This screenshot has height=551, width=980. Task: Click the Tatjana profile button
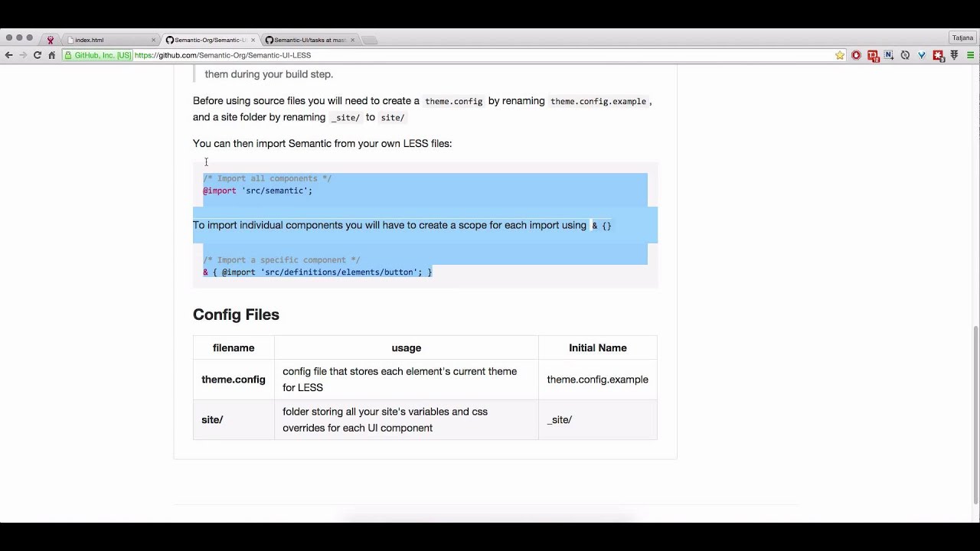(962, 37)
